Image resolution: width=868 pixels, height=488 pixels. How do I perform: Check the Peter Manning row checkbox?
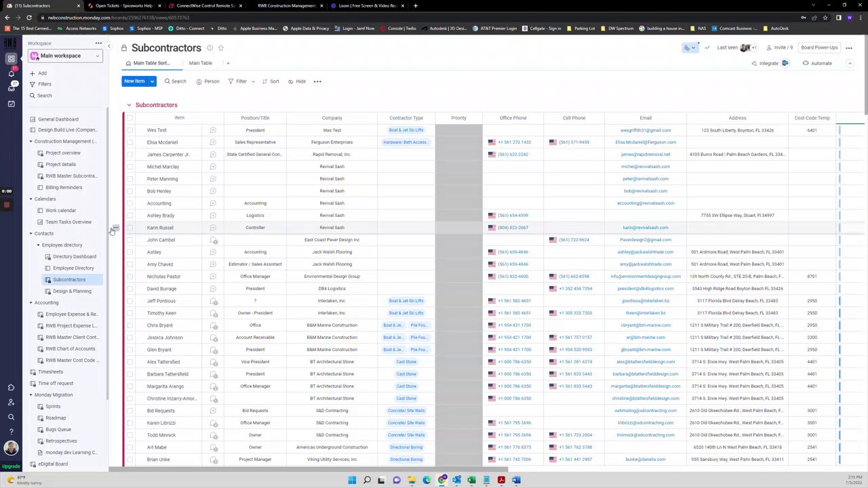[x=130, y=179]
